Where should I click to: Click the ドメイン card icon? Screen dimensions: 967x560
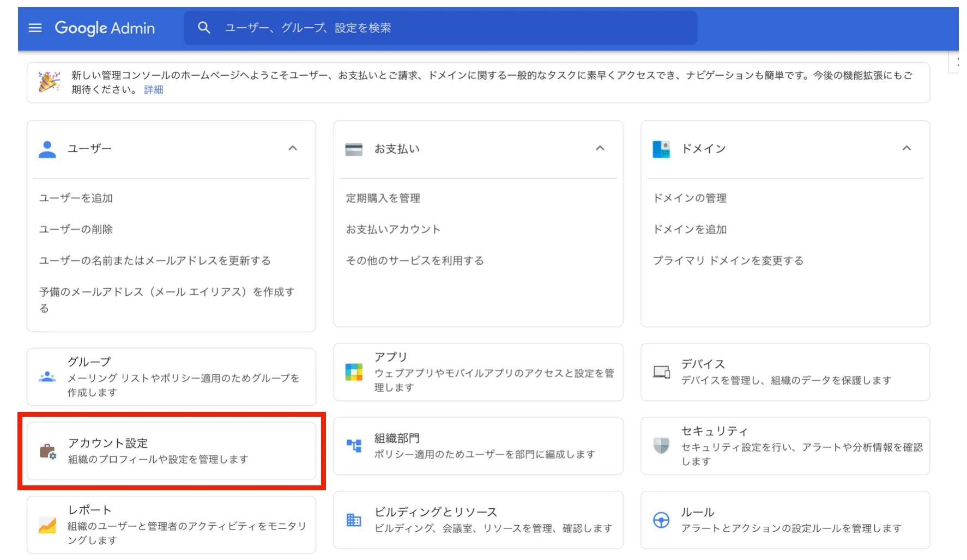pos(661,149)
